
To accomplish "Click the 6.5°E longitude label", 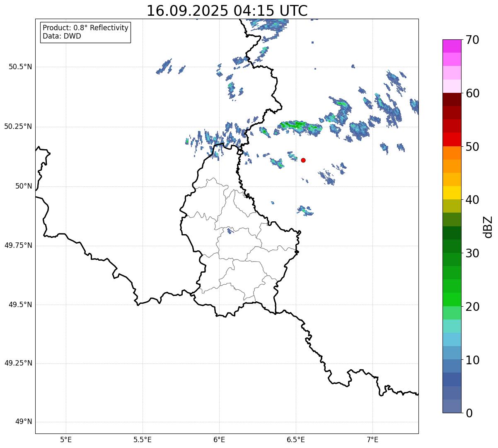I will click(296, 439).
